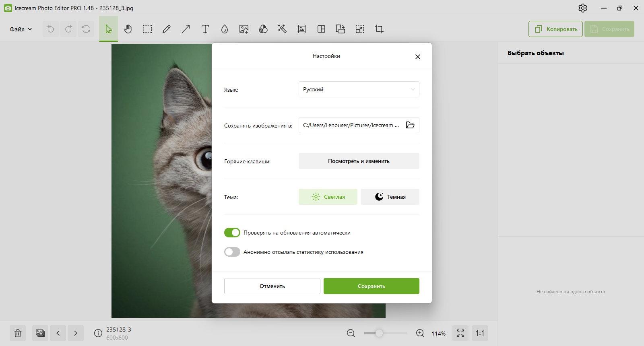The image size is (644, 346).
Task: Go to the next image arrow
Action: pyautogui.click(x=76, y=333)
